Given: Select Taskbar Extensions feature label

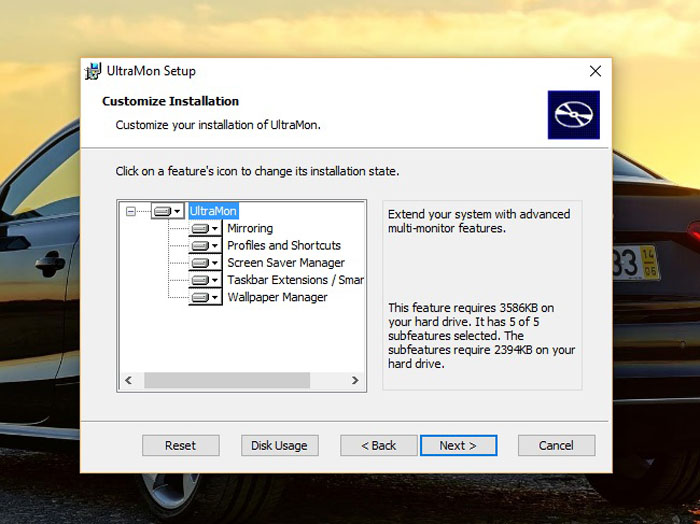Looking at the screenshot, I should click(x=295, y=280).
